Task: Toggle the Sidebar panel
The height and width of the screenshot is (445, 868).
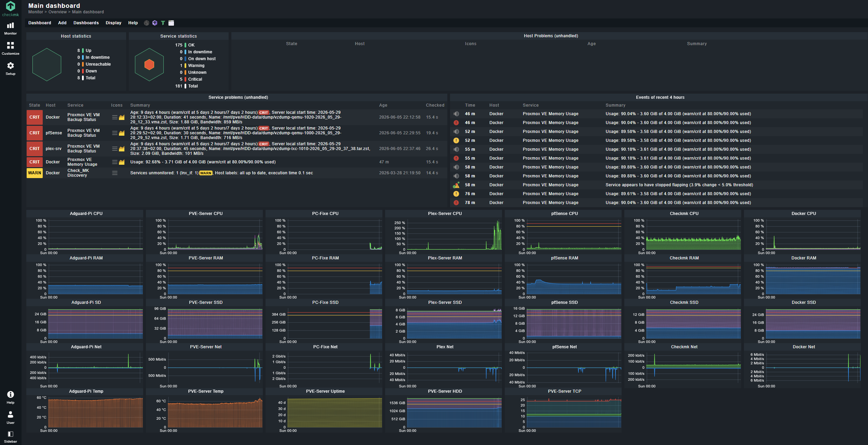Action: (11, 437)
